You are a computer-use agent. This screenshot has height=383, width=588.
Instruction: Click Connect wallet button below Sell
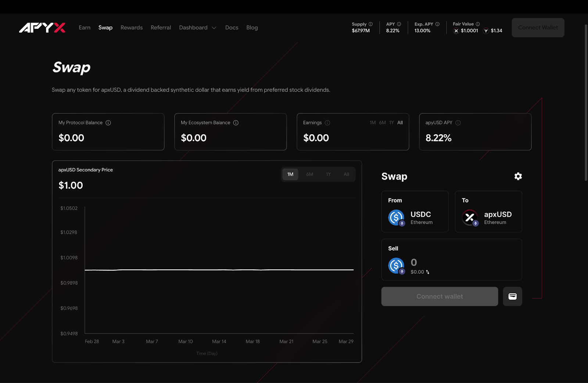pyautogui.click(x=440, y=297)
